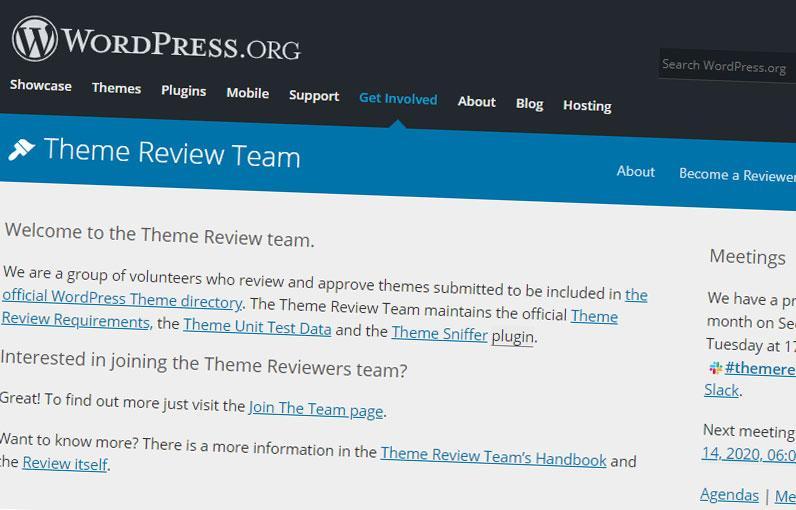Screen dimensions: 796x510
Task: Click the WordPress circular logo icon
Action: pyautogui.click(x=35, y=39)
